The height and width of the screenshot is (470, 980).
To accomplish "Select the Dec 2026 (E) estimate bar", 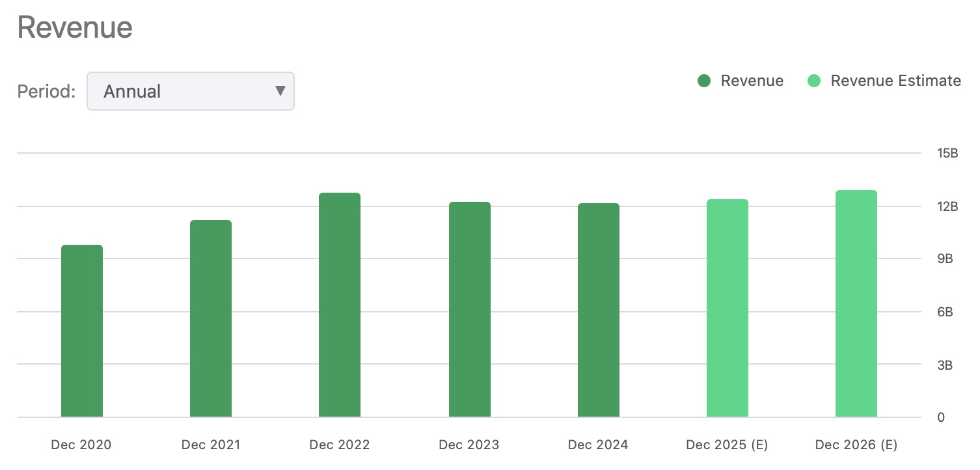I will click(856, 303).
